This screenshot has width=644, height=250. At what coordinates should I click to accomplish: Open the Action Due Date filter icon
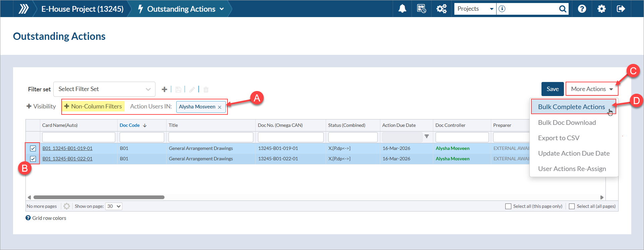point(427,137)
